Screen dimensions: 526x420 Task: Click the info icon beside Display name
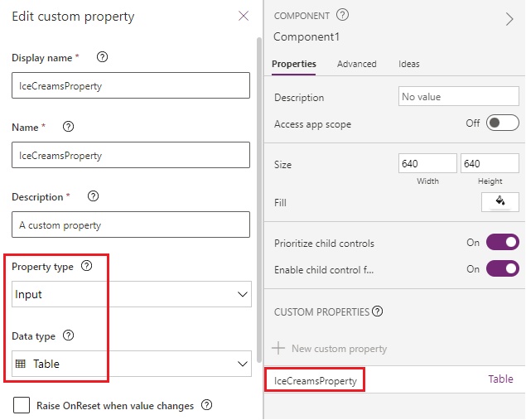(x=103, y=57)
